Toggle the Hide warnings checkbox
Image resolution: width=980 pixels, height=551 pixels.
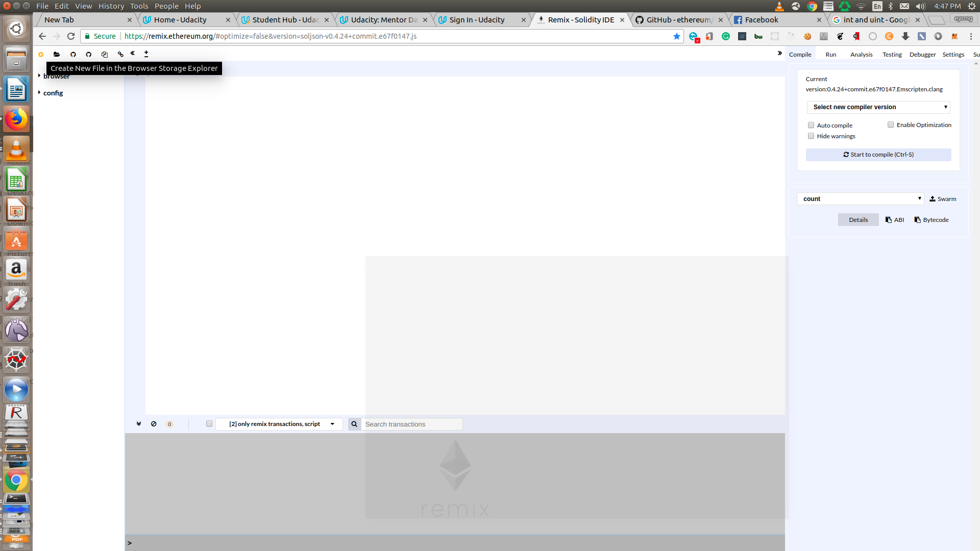811,136
